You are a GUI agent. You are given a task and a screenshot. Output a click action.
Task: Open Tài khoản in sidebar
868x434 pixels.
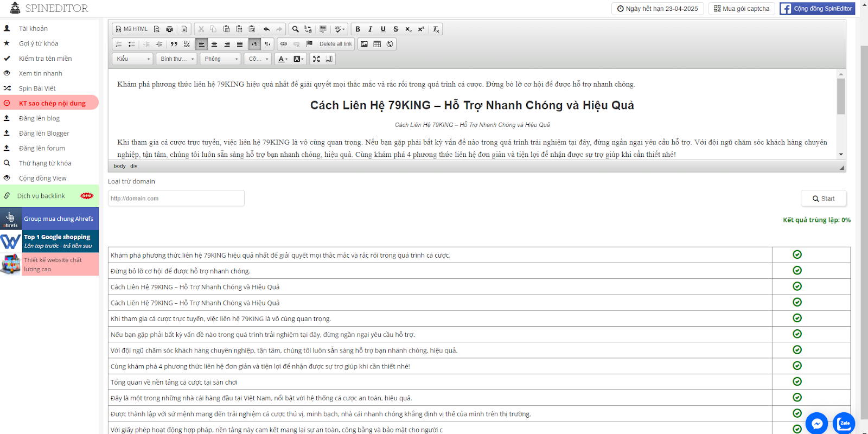coord(33,28)
